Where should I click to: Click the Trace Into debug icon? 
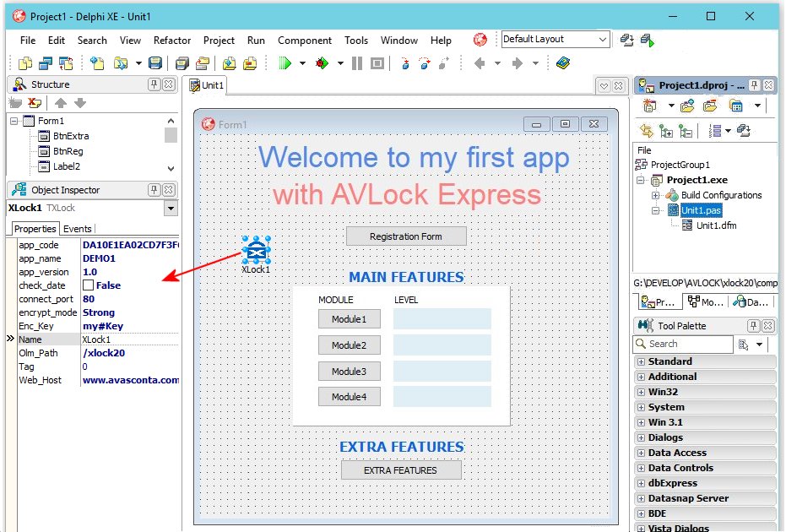pyautogui.click(x=405, y=63)
